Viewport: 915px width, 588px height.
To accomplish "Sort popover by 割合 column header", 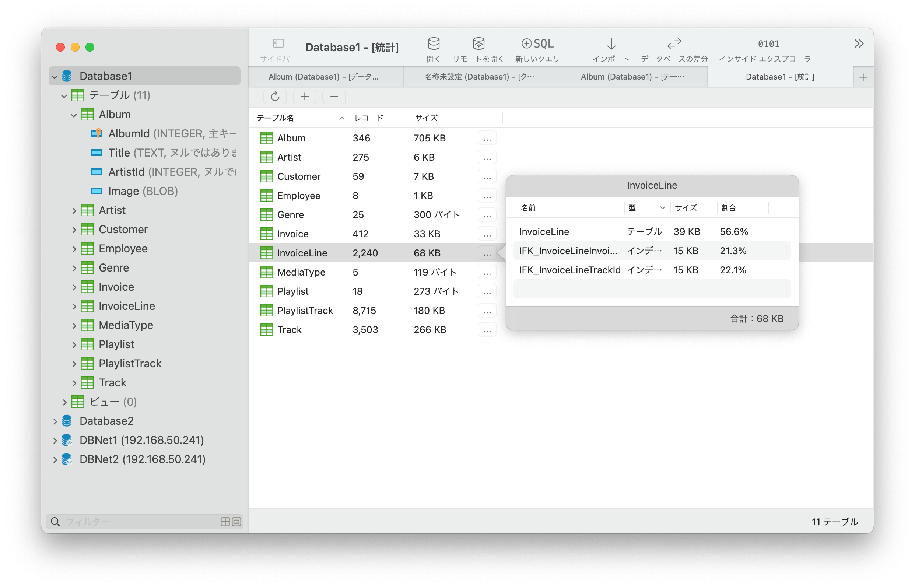I will (743, 208).
